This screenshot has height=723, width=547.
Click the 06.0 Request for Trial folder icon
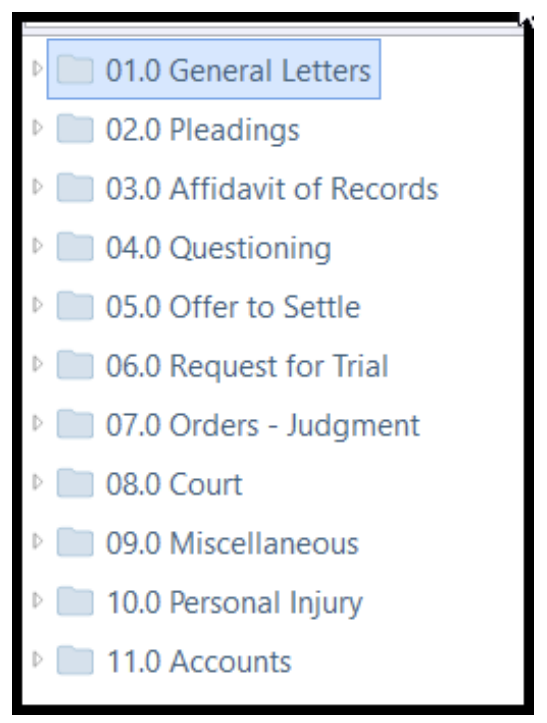click(x=75, y=365)
